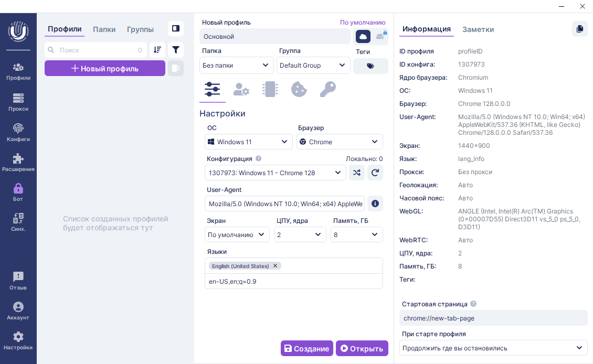The height and width of the screenshot is (364, 593).
Task: Open the cookies settings tab icon
Action: (299, 90)
